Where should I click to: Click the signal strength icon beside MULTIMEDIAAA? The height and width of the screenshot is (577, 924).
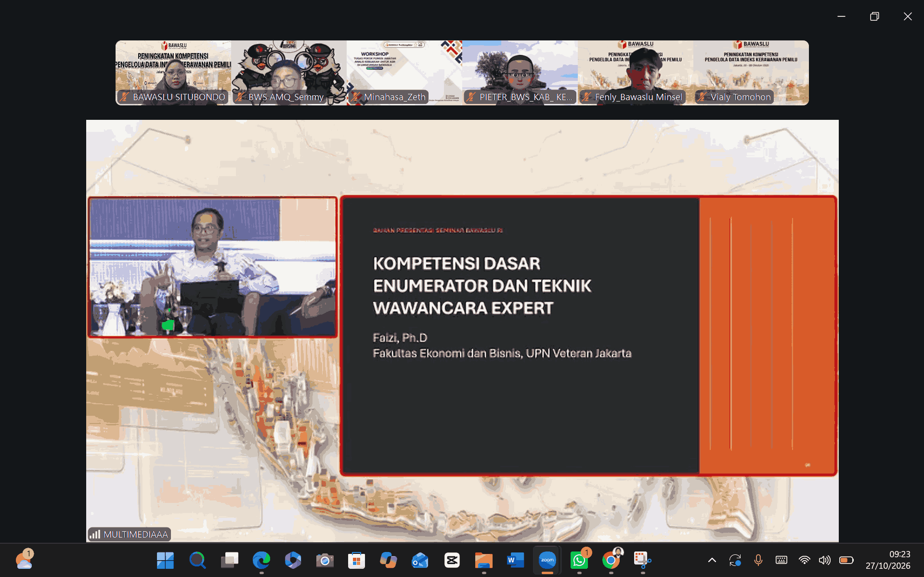[x=95, y=534]
